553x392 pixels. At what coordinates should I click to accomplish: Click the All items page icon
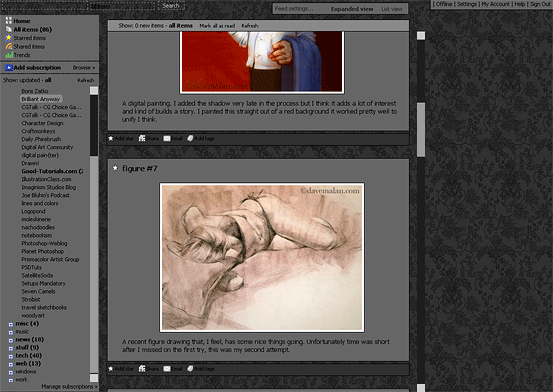click(x=8, y=29)
